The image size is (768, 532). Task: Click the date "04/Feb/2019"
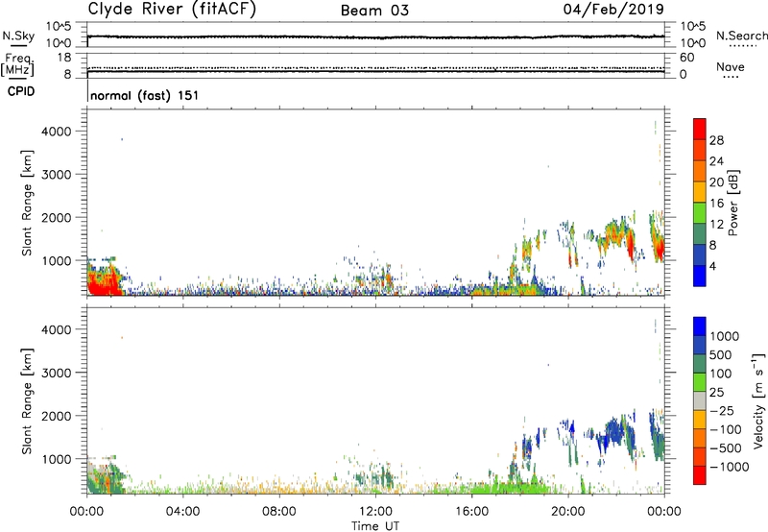point(613,10)
